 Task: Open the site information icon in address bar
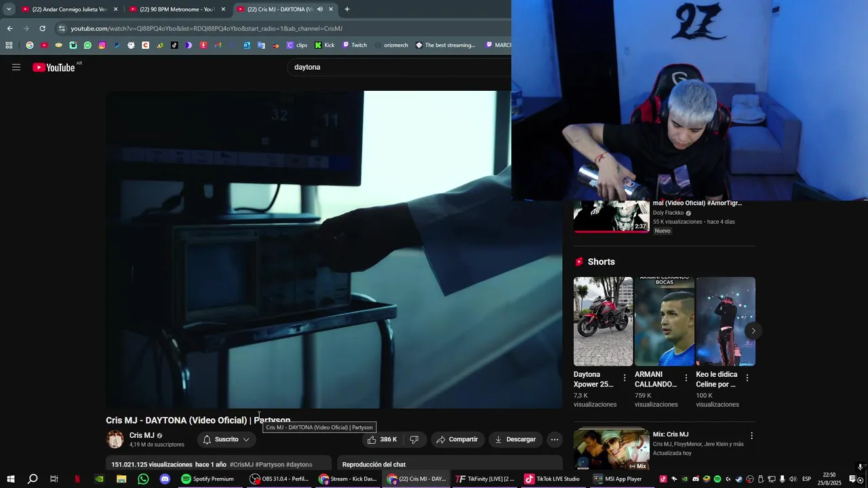(x=62, y=28)
